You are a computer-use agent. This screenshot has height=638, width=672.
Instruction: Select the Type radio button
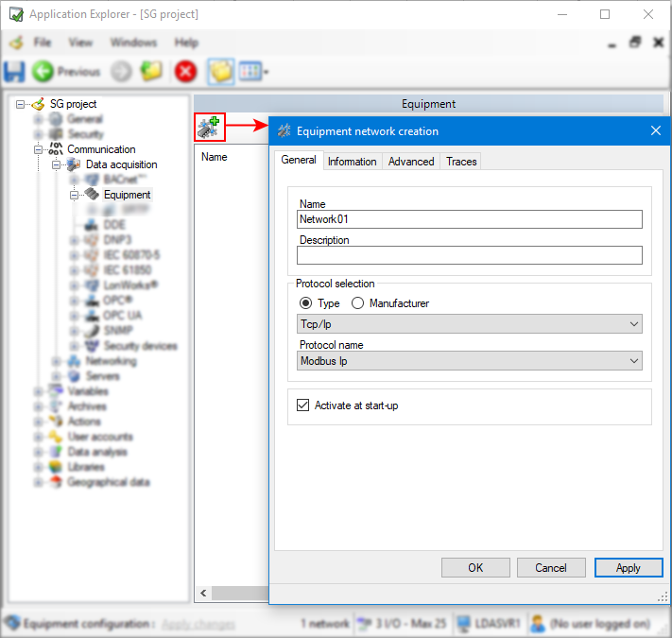(x=305, y=303)
